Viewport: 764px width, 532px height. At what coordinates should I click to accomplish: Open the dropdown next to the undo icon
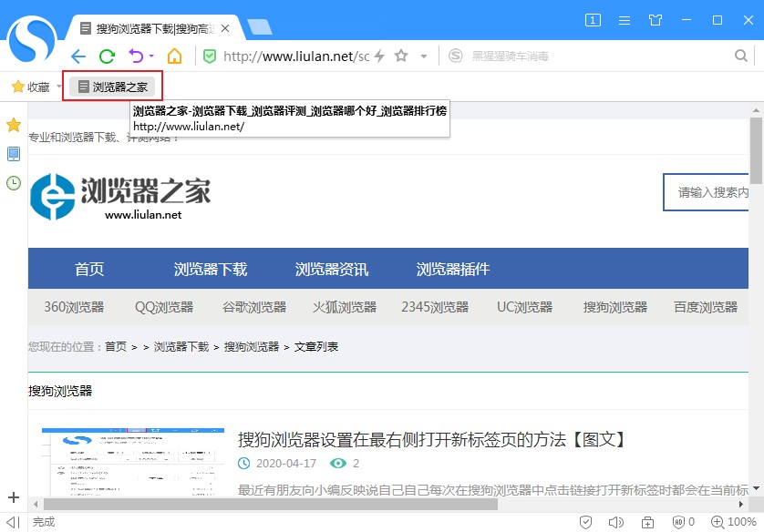tap(151, 56)
